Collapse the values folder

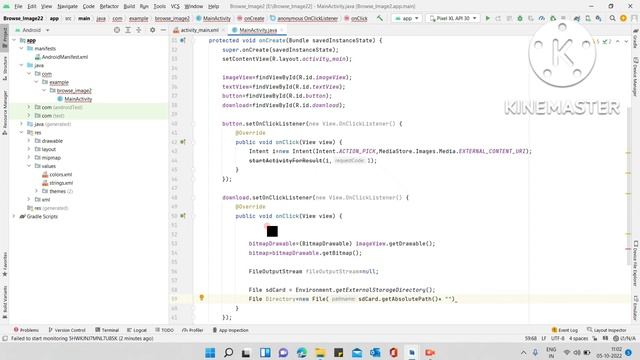29,166
